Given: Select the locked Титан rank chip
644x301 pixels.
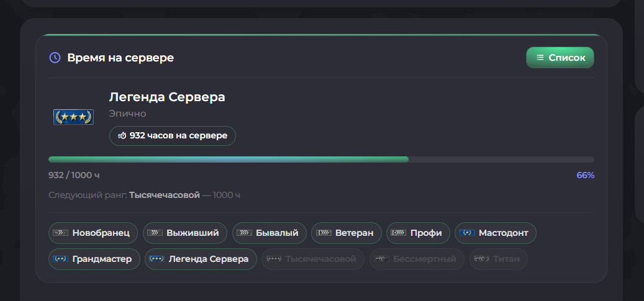Looking at the screenshot, I should (498, 259).
